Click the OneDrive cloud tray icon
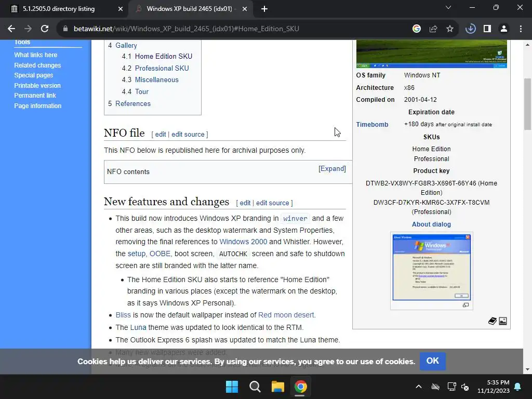The height and width of the screenshot is (399, 532). tap(435, 387)
